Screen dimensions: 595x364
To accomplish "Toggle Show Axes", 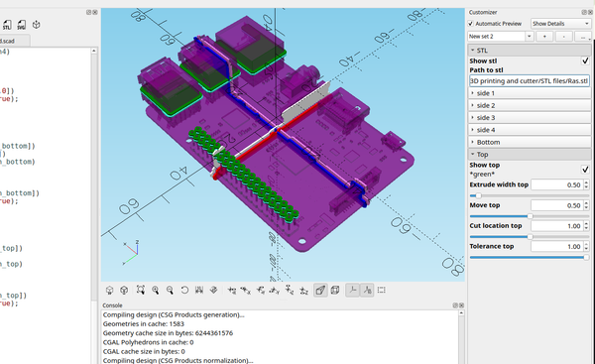I will point(352,291).
